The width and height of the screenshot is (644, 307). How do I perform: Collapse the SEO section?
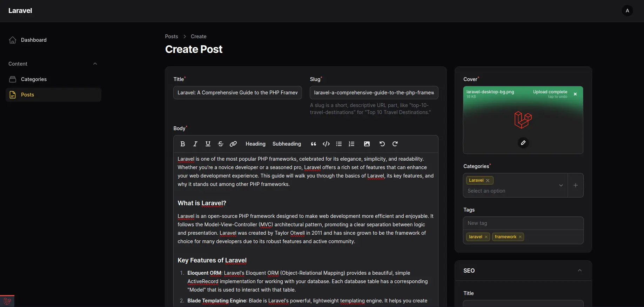tap(580, 271)
